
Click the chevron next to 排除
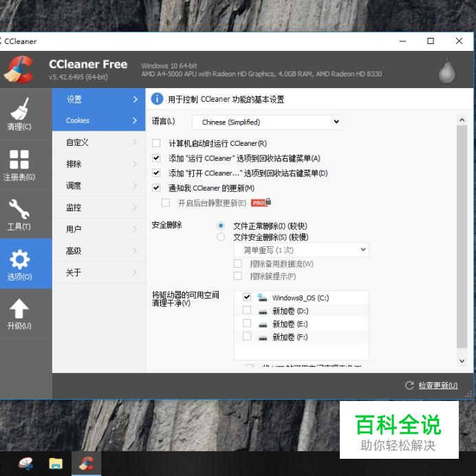[135, 164]
